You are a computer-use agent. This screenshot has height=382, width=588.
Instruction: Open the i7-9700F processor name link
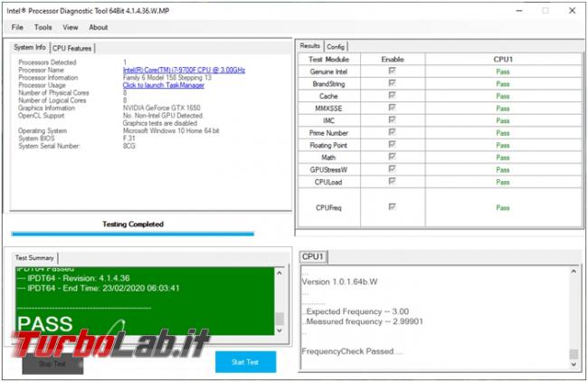pyautogui.click(x=184, y=71)
